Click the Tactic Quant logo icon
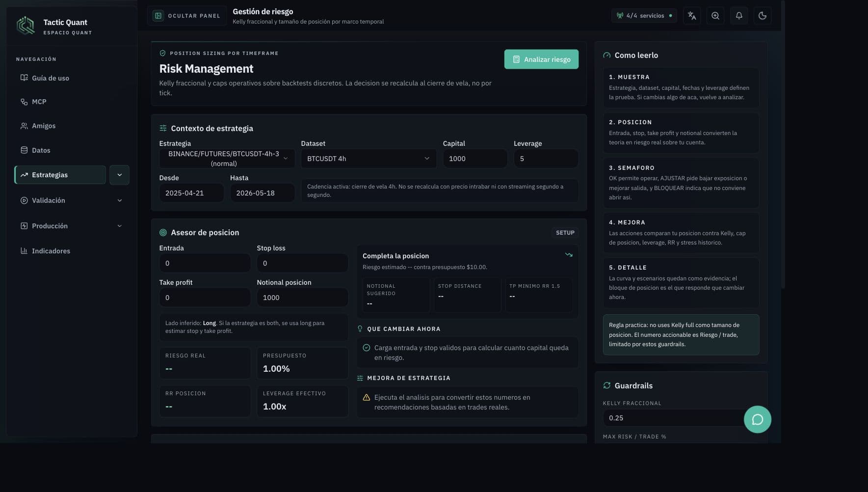The width and height of the screenshot is (868, 492). (26, 26)
